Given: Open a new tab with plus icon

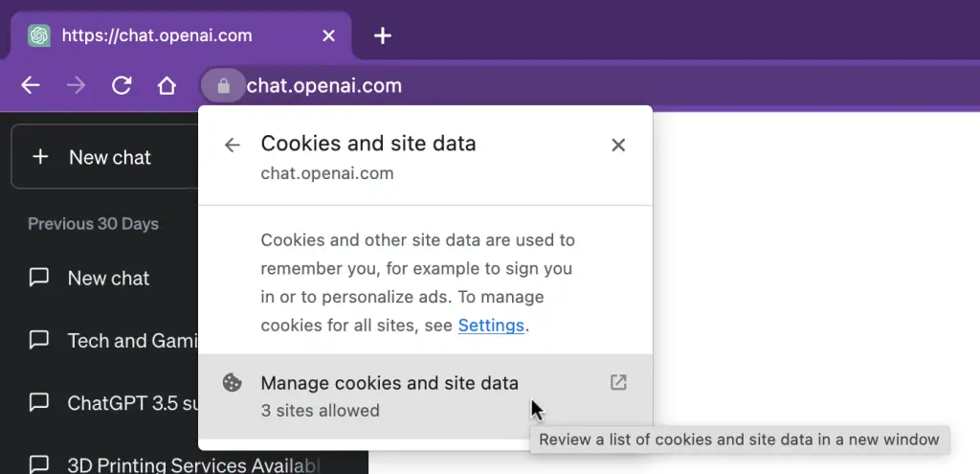Looking at the screenshot, I should pyautogui.click(x=382, y=35).
